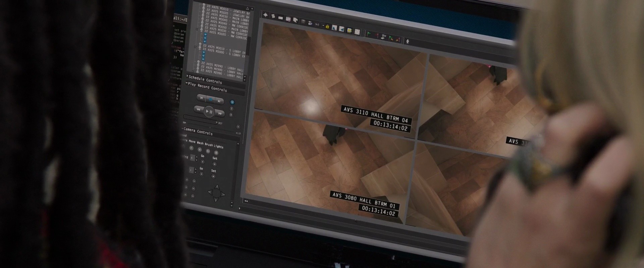Click the four-way move tool icon
Viewport: 644px width, 268px height.
[x=266, y=15]
